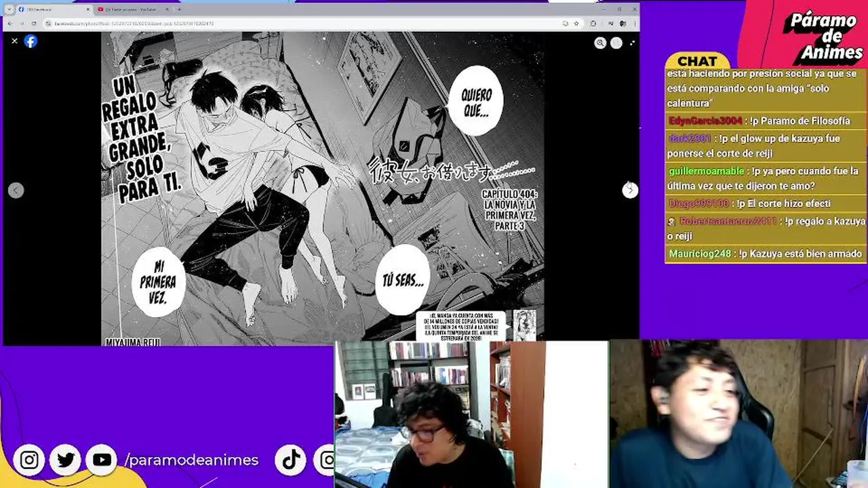
Task: Click the manga page image
Action: (322, 188)
